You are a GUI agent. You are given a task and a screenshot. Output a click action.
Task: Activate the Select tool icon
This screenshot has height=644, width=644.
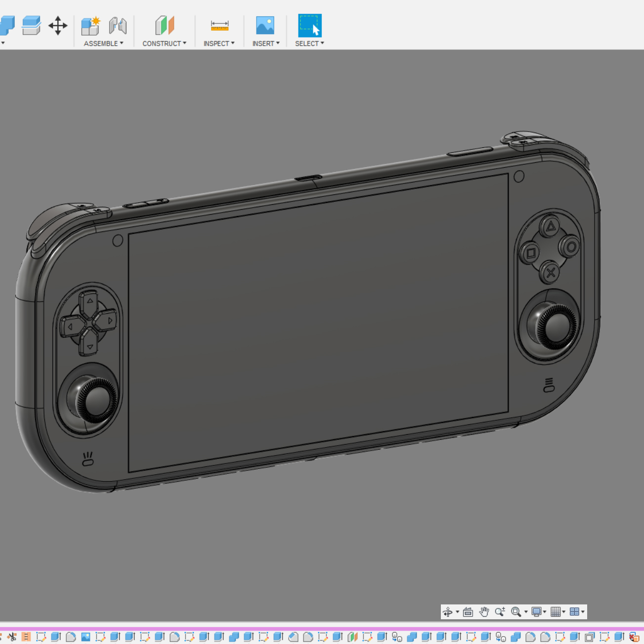[x=310, y=26]
